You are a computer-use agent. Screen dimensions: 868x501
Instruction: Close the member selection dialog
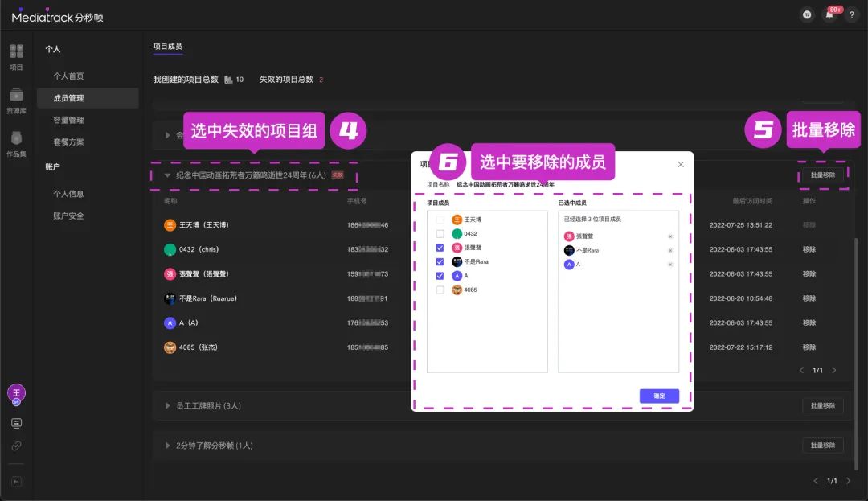[681, 164]
